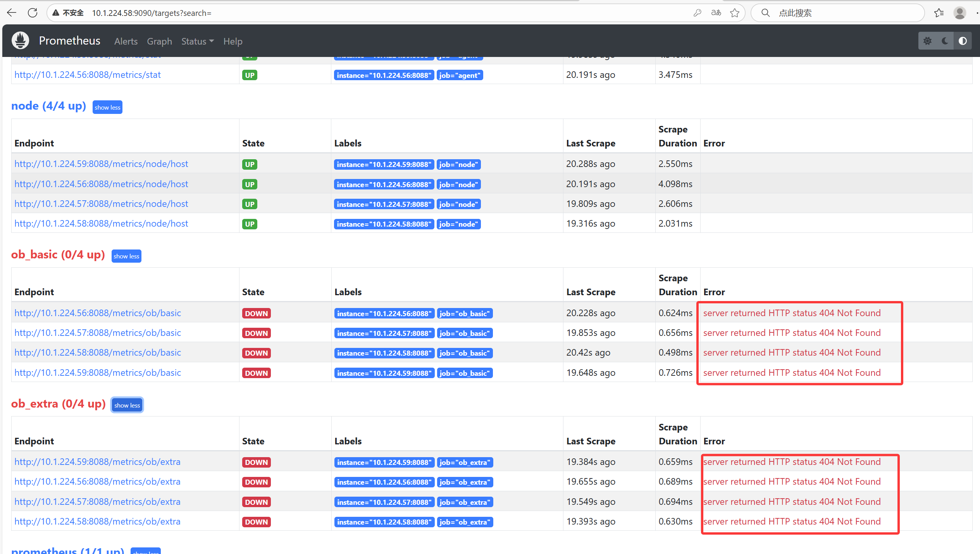Click the browser back arrow
980x554 pixels.
click(x=12, y=13)
